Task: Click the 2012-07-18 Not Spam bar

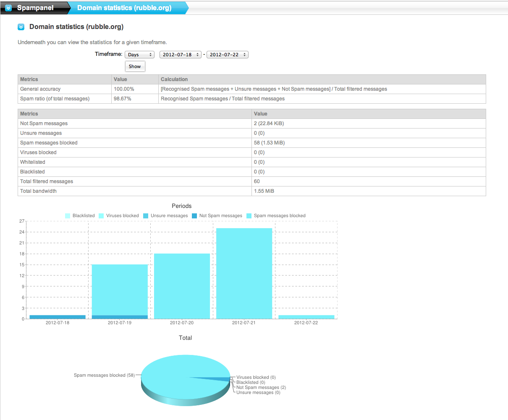Action: tap(58, 317)
